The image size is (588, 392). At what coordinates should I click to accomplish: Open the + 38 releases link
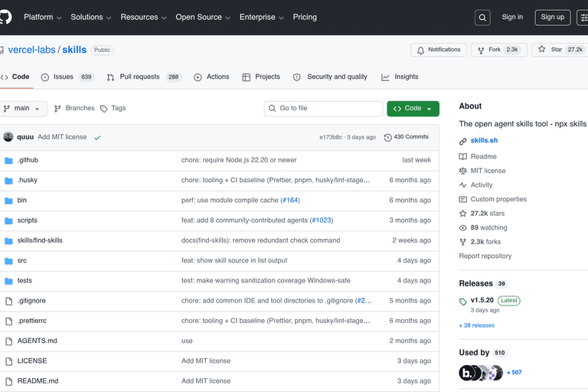coord(477,325)
